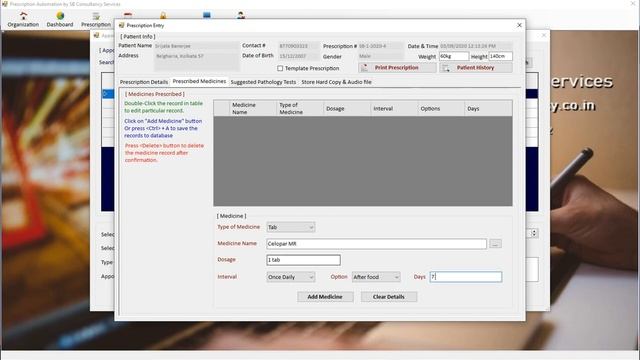
Task: Open the Suggested Pathology Tests tab
Action: pos(263,82)
